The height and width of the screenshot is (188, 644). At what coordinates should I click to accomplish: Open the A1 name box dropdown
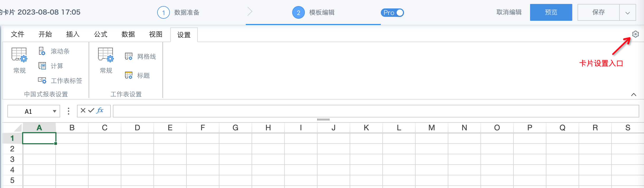54,111
